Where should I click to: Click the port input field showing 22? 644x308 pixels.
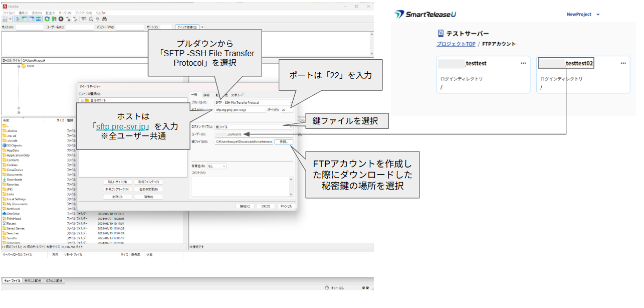pyautogui.click(x=286, y=109)
